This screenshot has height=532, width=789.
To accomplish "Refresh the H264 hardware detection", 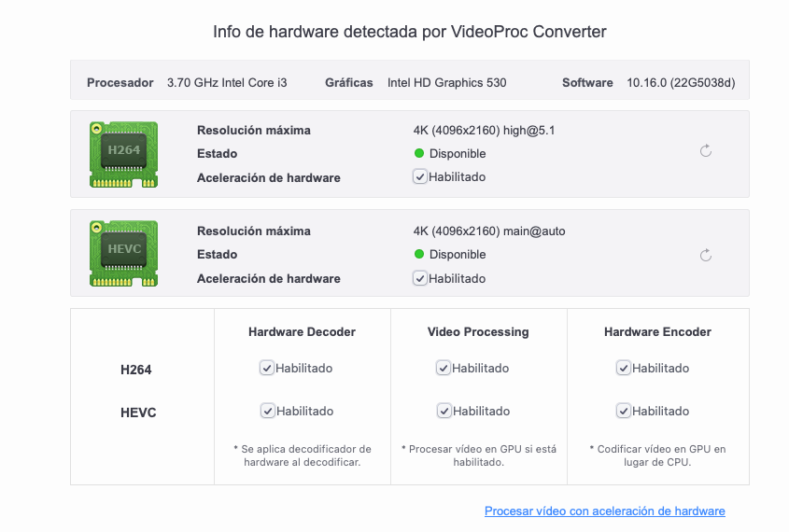I will click(706, 151).
